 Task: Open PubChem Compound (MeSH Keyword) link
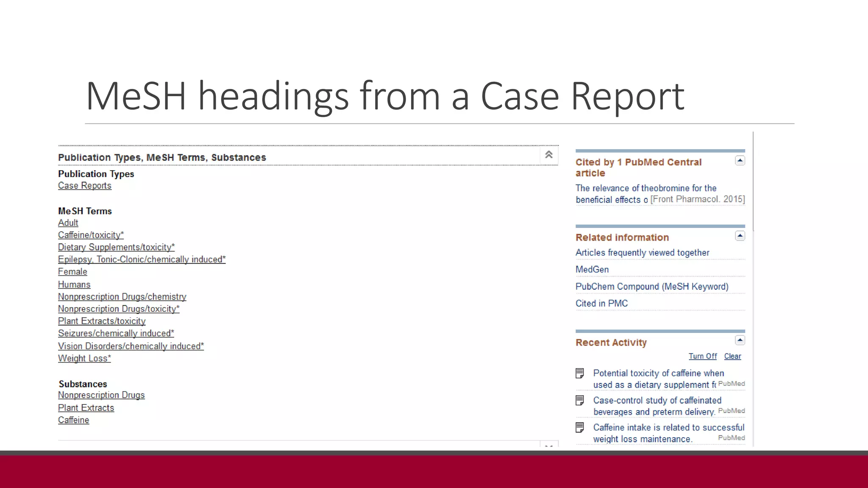point(652,287)
